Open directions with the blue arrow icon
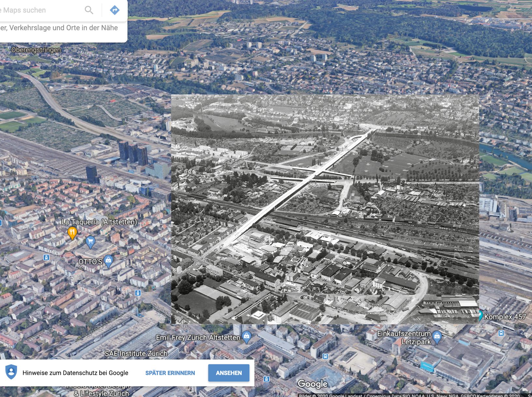 pos(114,10)
